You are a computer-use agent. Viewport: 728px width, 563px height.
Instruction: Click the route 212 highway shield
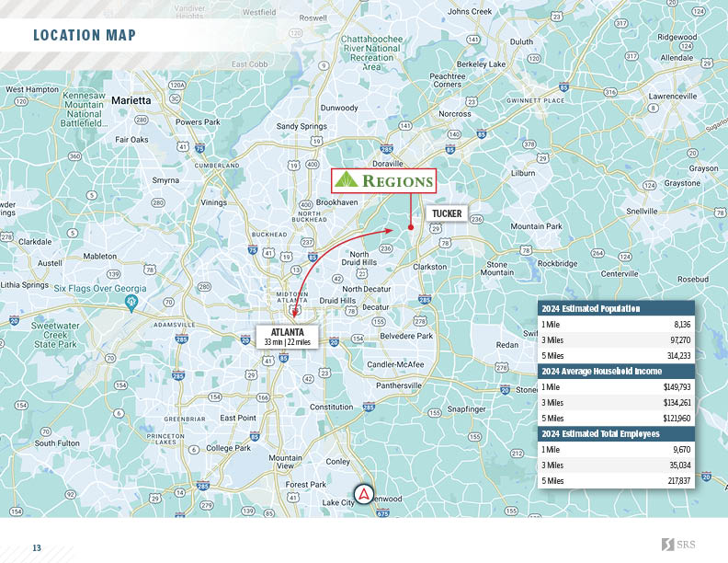click(x=517, y=453)
